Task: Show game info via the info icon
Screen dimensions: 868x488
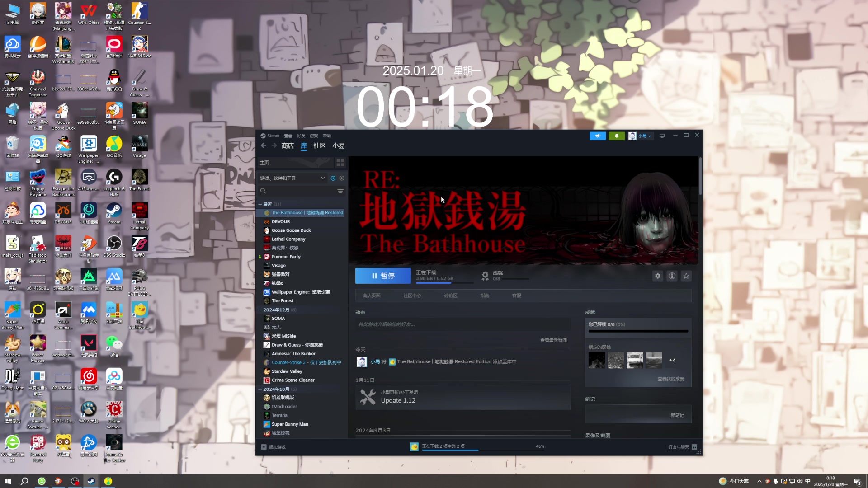Action: 672,276
